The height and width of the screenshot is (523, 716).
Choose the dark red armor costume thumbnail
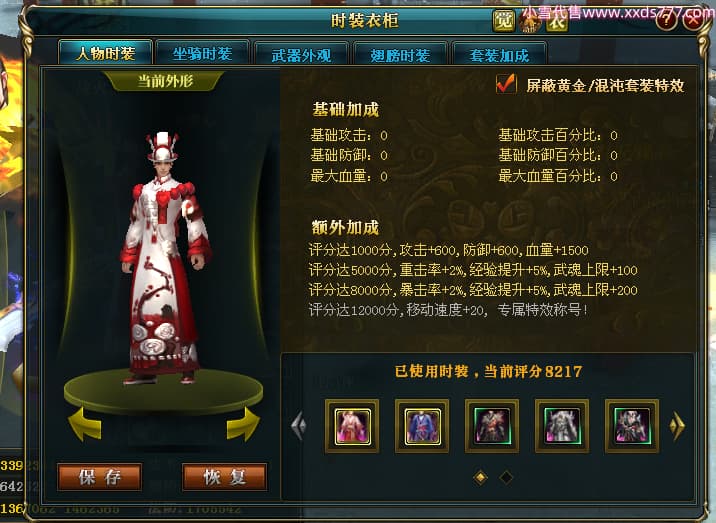pyautogui.click(x=492, y=426)
